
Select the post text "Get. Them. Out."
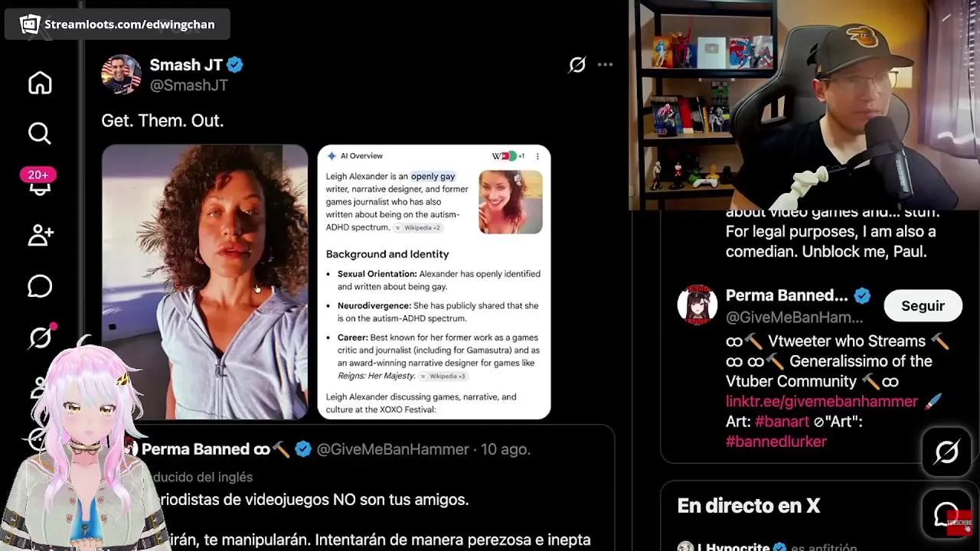click(x=162, y=120)
